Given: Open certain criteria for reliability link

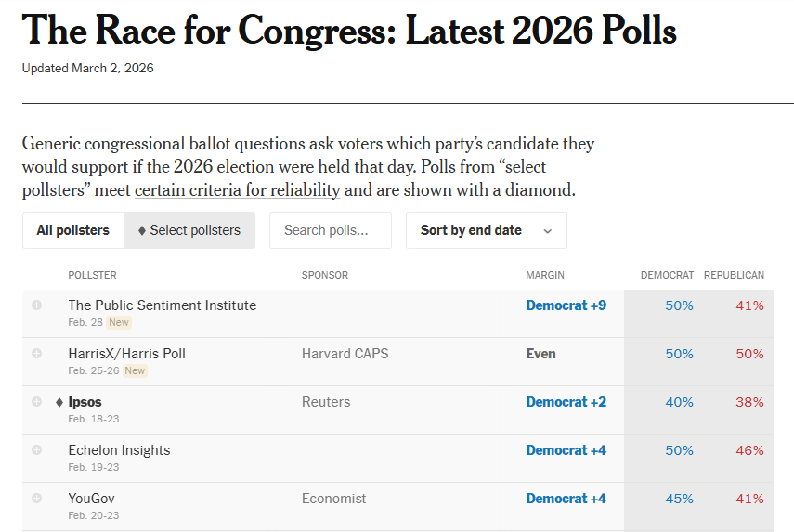Looking at the screenshot, I should click(x=238, y=190).
